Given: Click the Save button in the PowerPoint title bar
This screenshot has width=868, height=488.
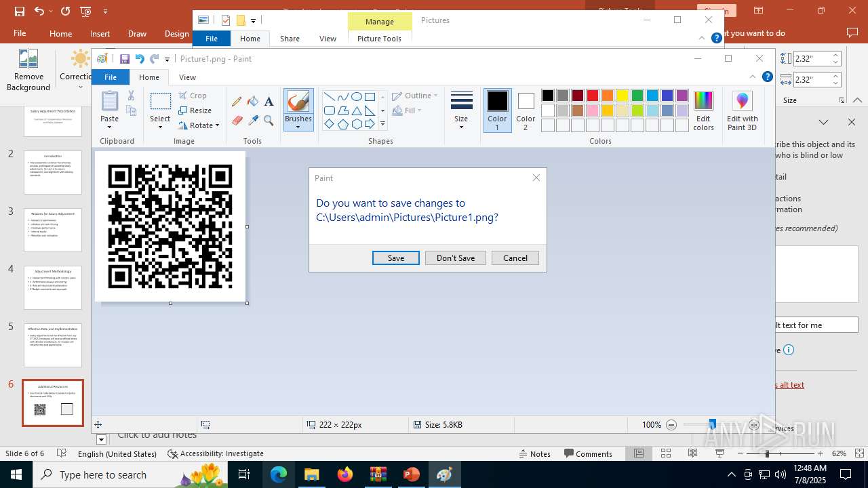Looking at the screenshot, I should (x=19, y=11).
